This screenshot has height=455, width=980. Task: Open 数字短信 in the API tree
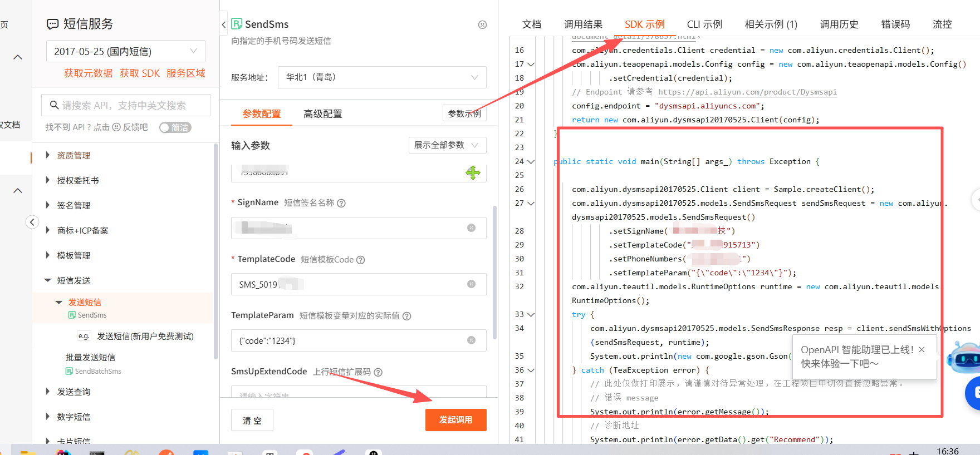pyautogui.click(x=73, y=417)
